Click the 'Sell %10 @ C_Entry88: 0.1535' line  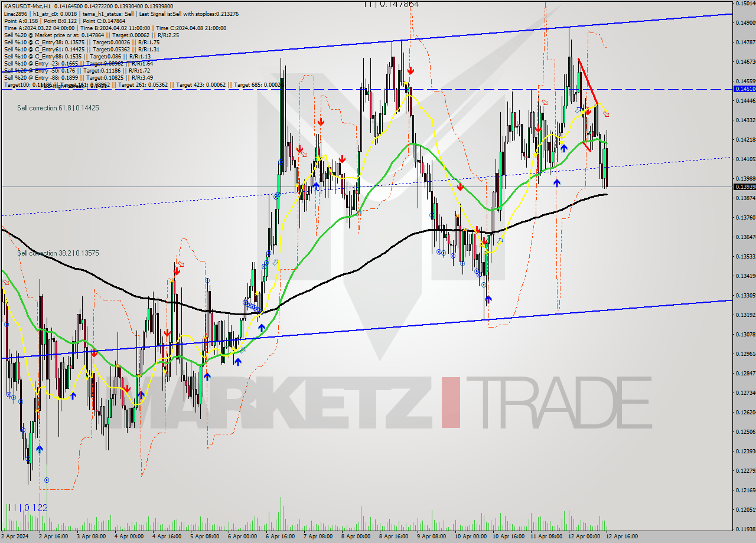(x=77, y=56)
